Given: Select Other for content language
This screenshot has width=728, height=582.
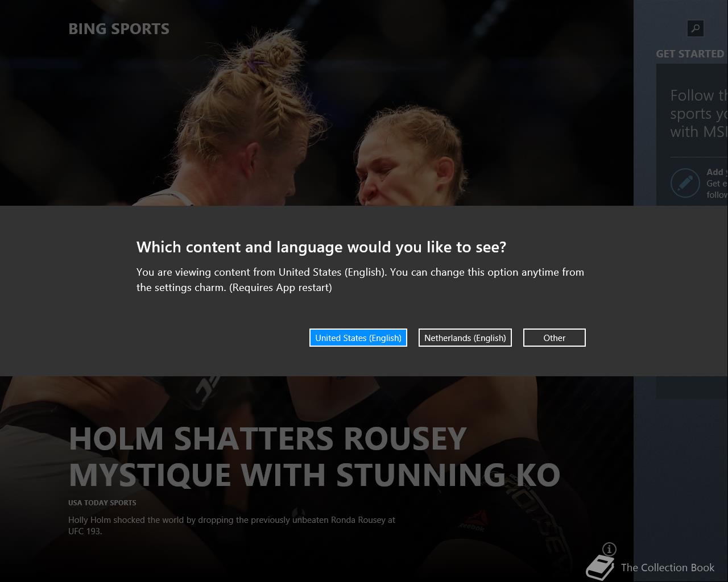Looking at the screenshot, I should point(555,338).
